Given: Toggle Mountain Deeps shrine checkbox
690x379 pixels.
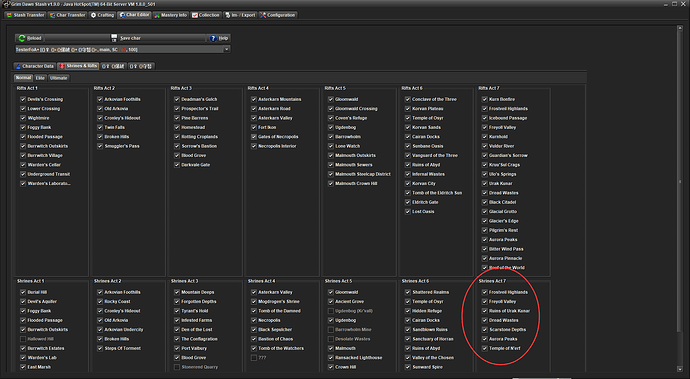Looking at the screenshot, I should point(177,292).
